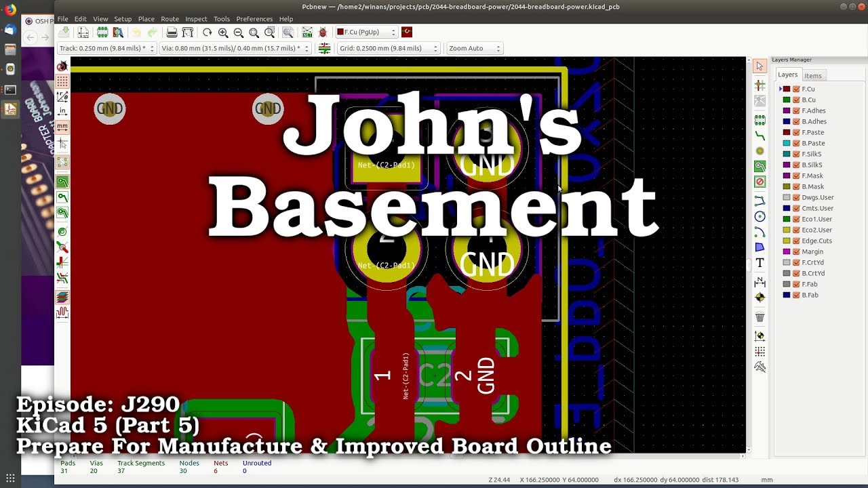Click Firefox icon in Ubuntu dock

(x=10, y=10)
